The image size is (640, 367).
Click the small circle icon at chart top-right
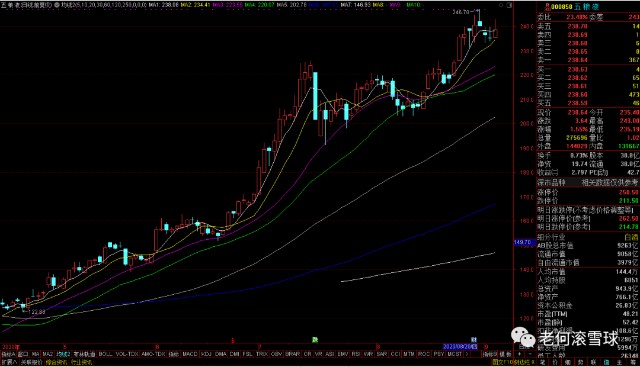[501, 5]
